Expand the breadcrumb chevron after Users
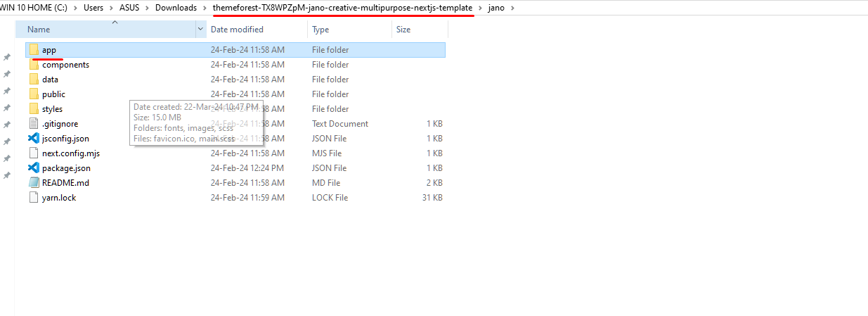 point(111,8)
